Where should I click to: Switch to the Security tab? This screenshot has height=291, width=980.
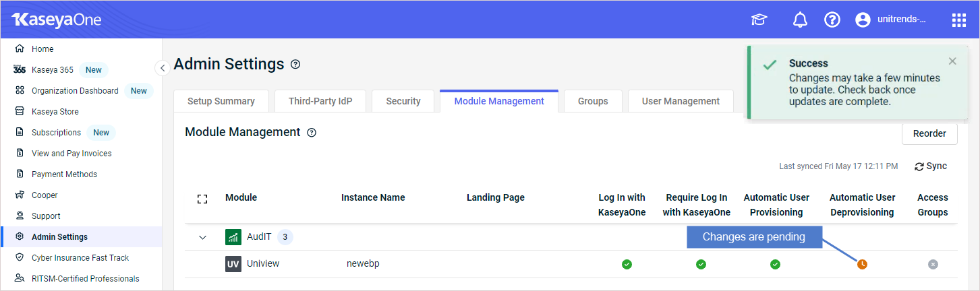point(403,101)
